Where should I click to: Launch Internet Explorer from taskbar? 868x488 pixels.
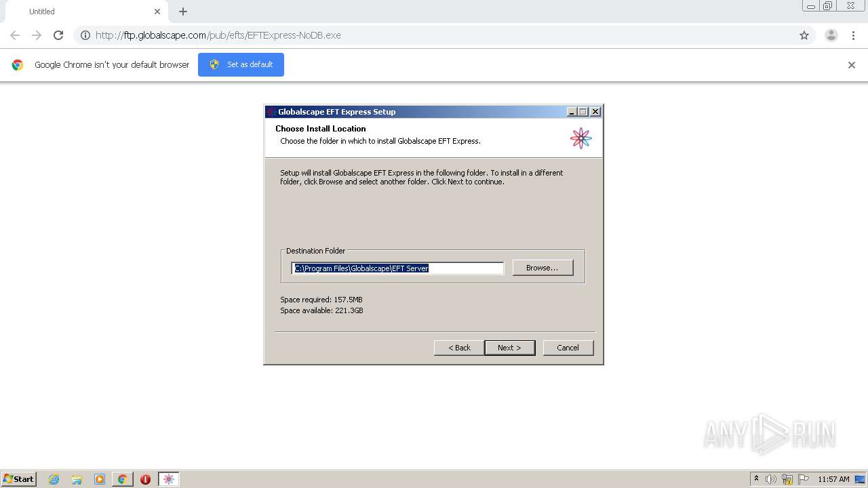pos(54,479)
